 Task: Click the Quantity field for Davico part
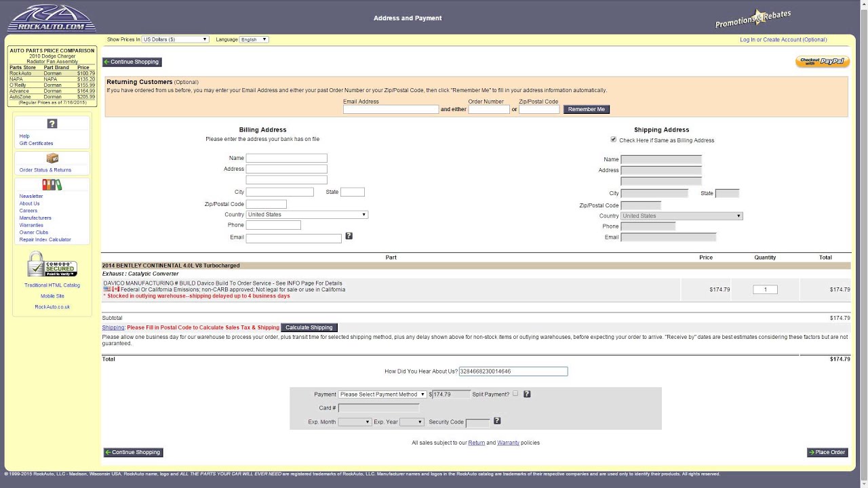tap(765, 289)
